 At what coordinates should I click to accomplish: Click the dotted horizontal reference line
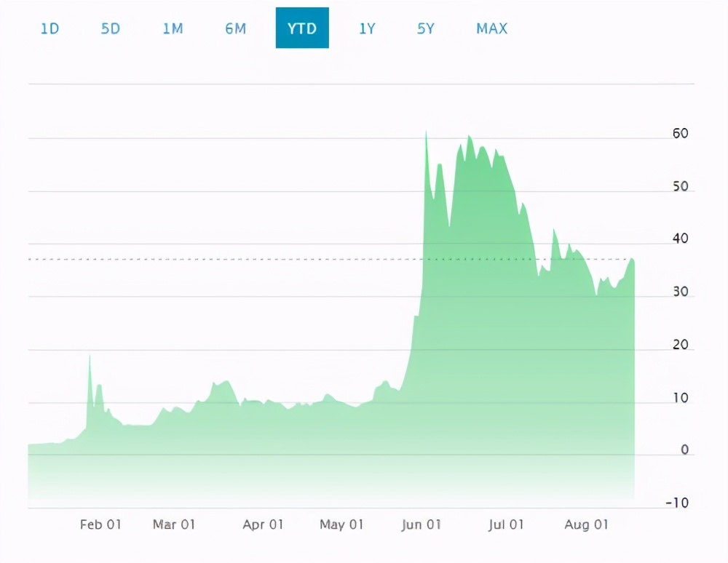[x=218, y=259]
